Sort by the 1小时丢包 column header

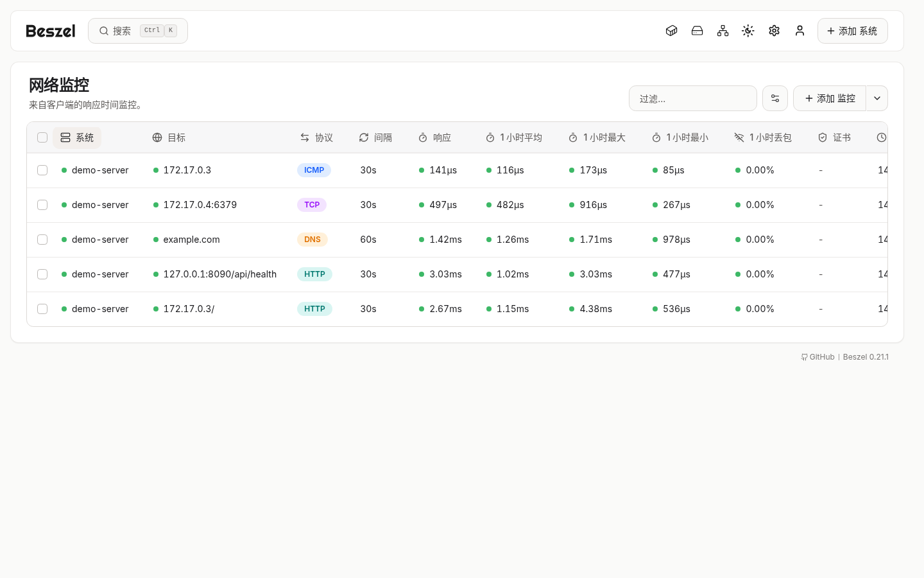click(x=763, y=137)
